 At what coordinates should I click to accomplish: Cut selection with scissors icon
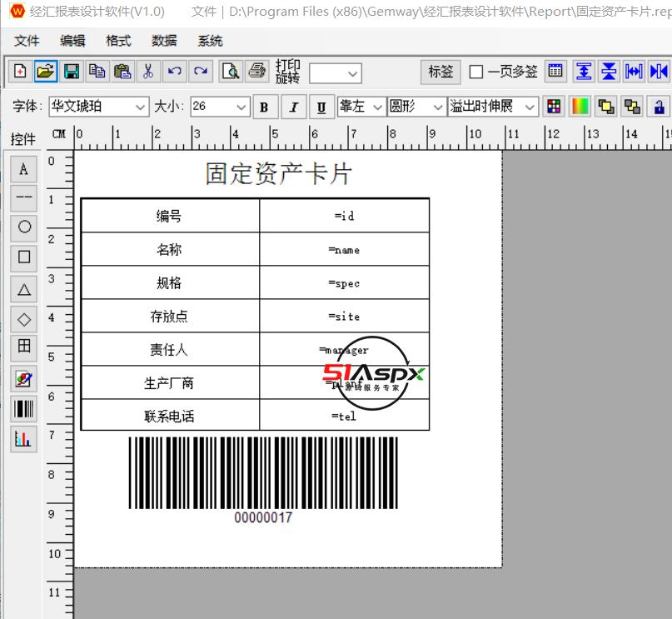tap(149, 71)
